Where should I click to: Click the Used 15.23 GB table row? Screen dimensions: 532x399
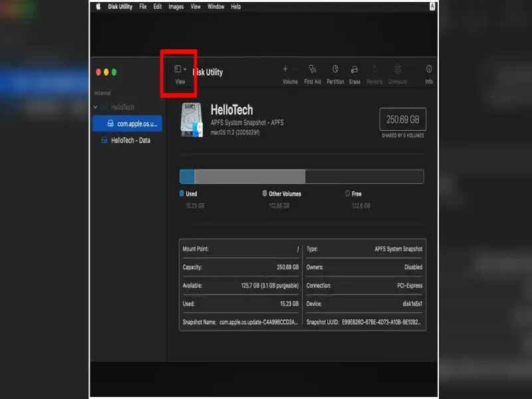click(x=241, y=304)
